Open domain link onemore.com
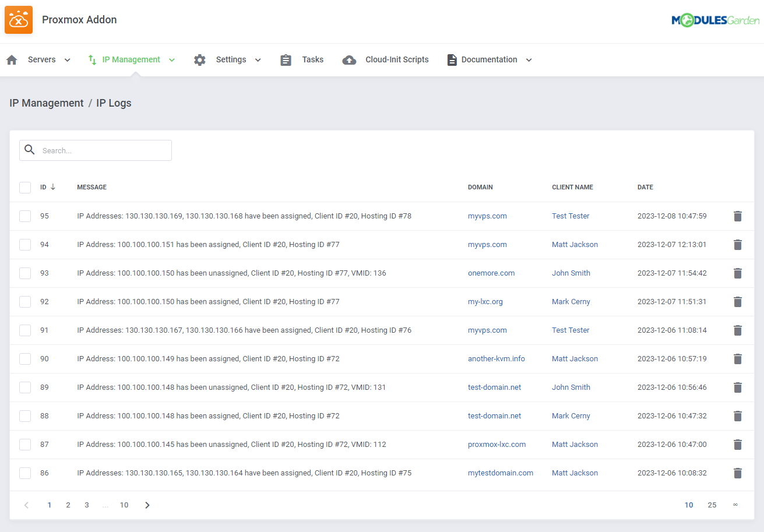 (x=491, y=273)
